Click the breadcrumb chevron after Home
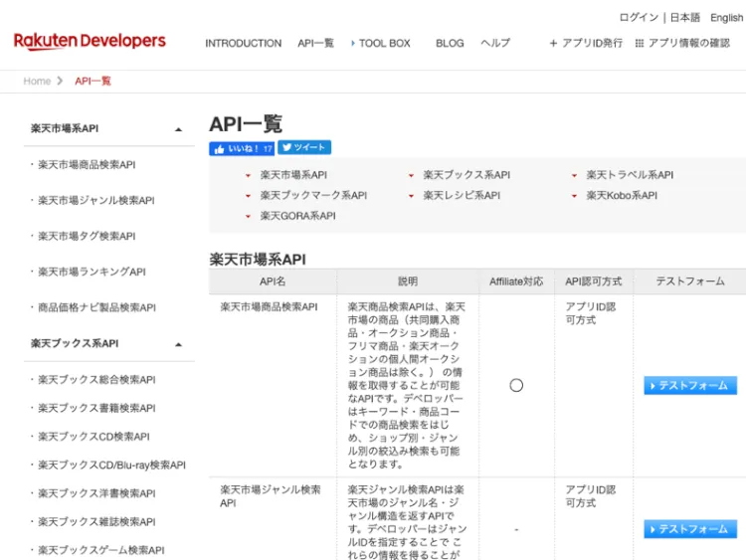This screenshot has width=746, height=560. (x=60, y=81)
